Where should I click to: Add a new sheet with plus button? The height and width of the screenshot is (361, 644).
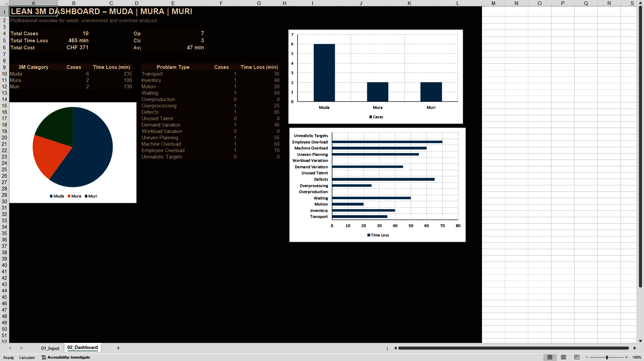[118, 348]
